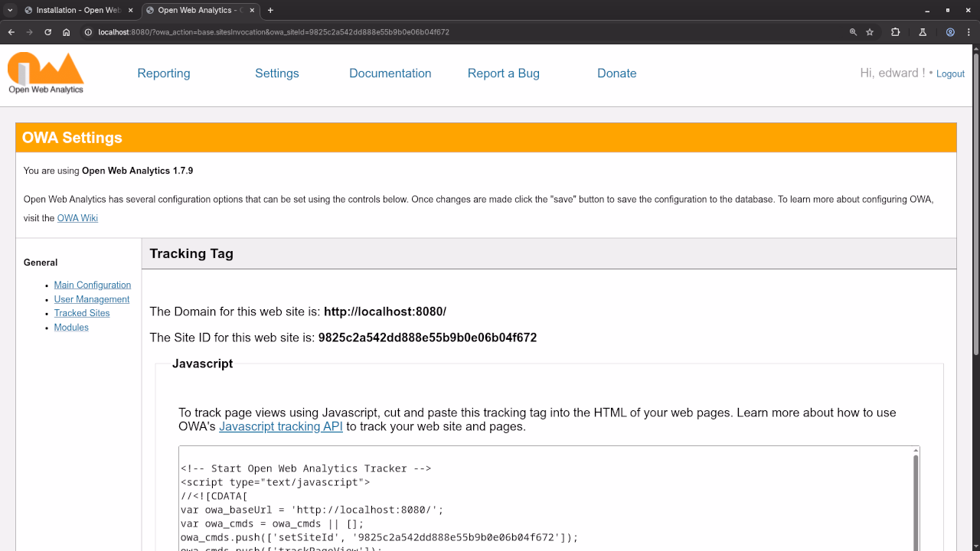Click the code line var owa_baseUrl
This screenshot has height=551, width=980.
tap(312, 510)
